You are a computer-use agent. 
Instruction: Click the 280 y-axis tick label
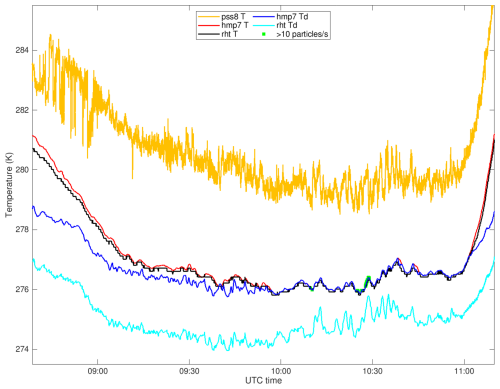pyautogui.click(x=22, y=170)
